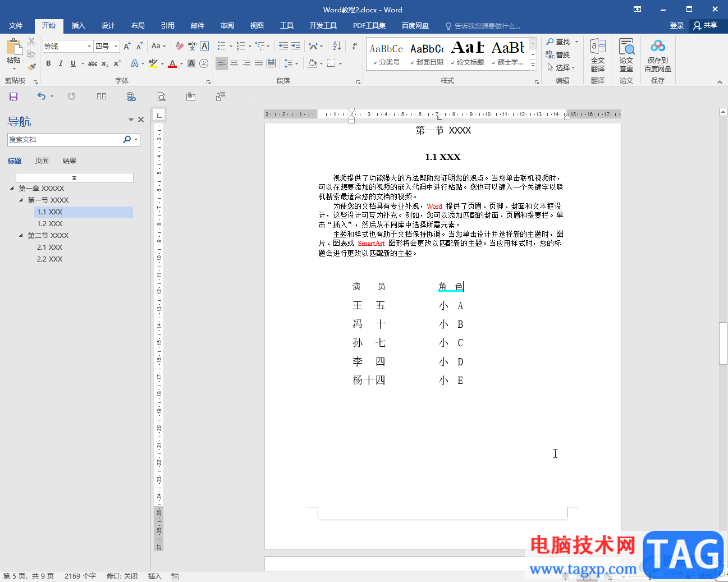The image size is (728, 582).
Task: Open the Change Case (Aa) dropdown
Action: coord(159,46)
